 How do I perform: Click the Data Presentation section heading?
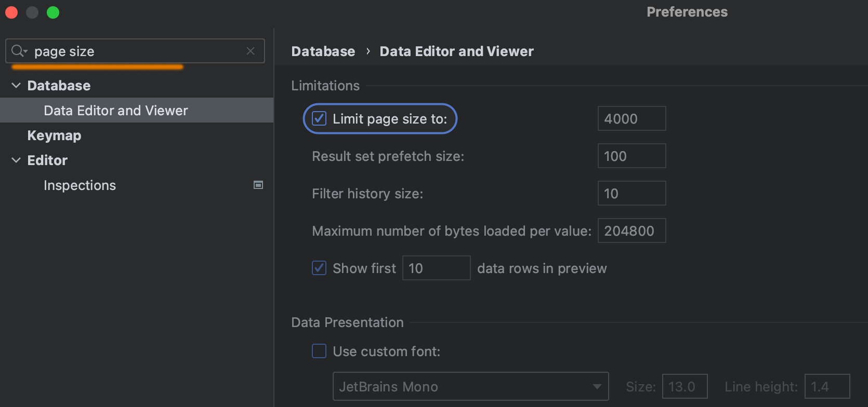coord(347,322)
